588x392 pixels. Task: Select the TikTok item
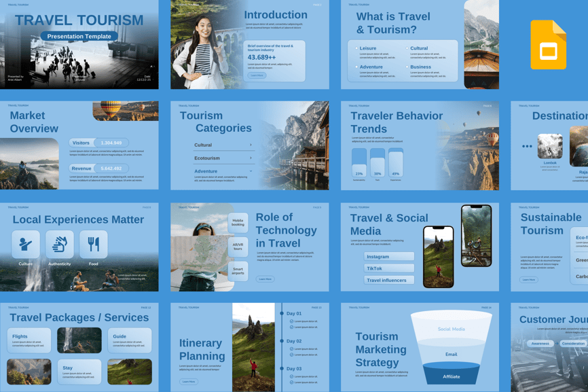point(389,268)
